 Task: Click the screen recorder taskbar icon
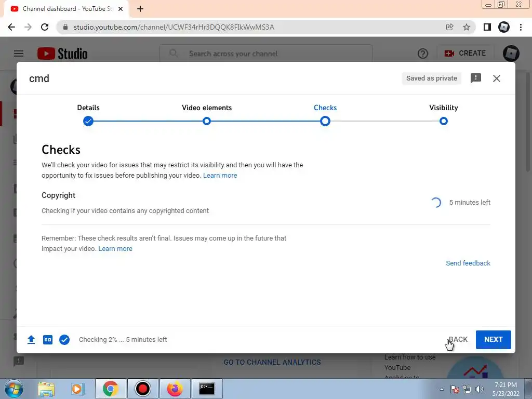pyautogui.click(x=142, y=389)
